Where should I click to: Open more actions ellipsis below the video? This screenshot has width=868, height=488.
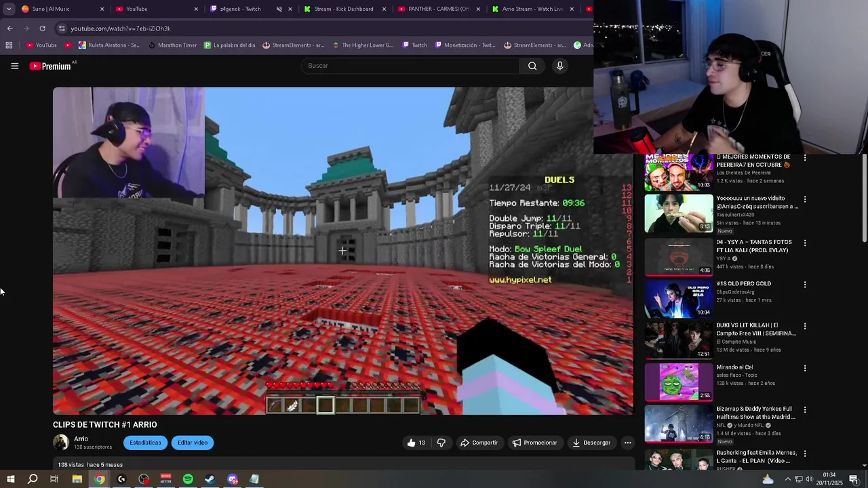coord(627,443)
